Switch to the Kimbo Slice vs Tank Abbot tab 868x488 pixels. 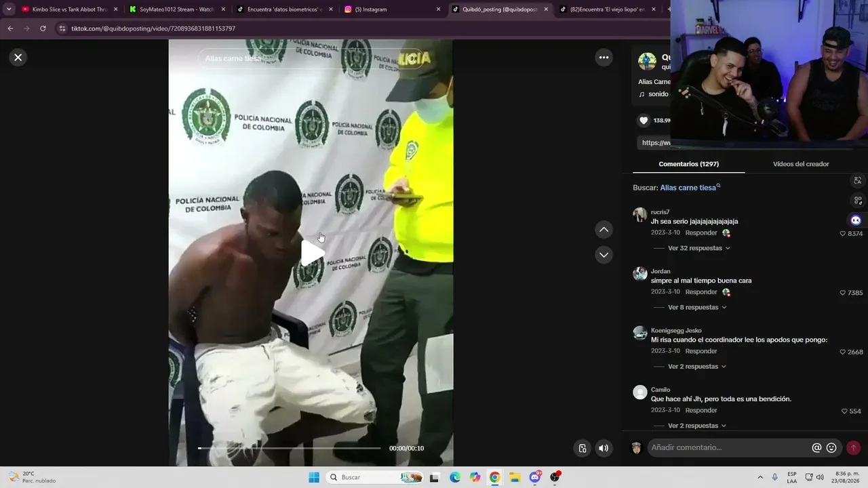70,9
